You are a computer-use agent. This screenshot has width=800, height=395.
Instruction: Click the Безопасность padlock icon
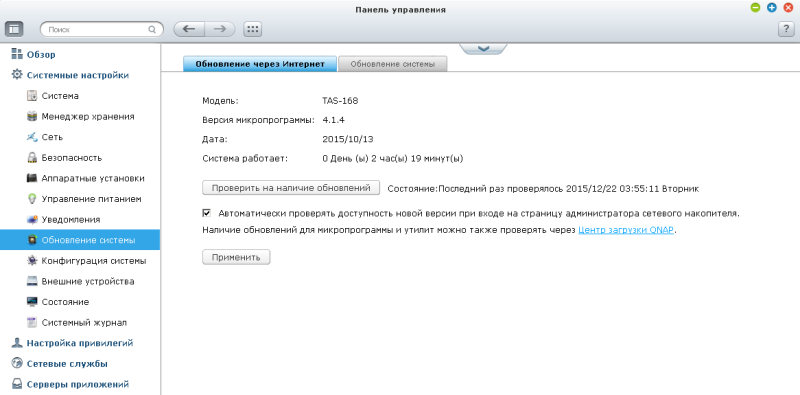[x=32, y=158]
